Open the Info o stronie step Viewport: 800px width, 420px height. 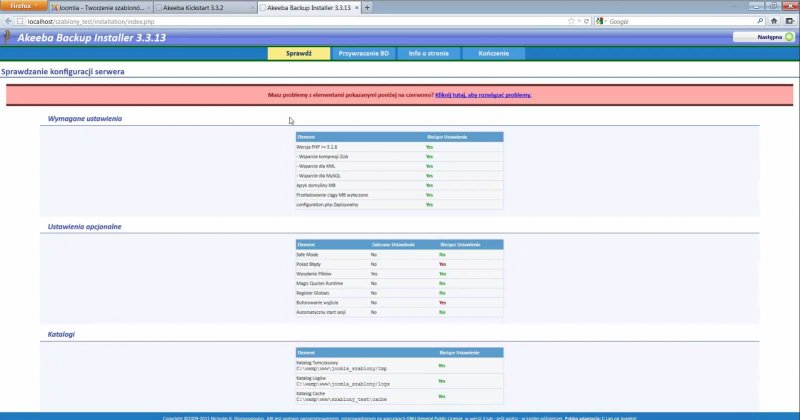click(x=428, y=53)
